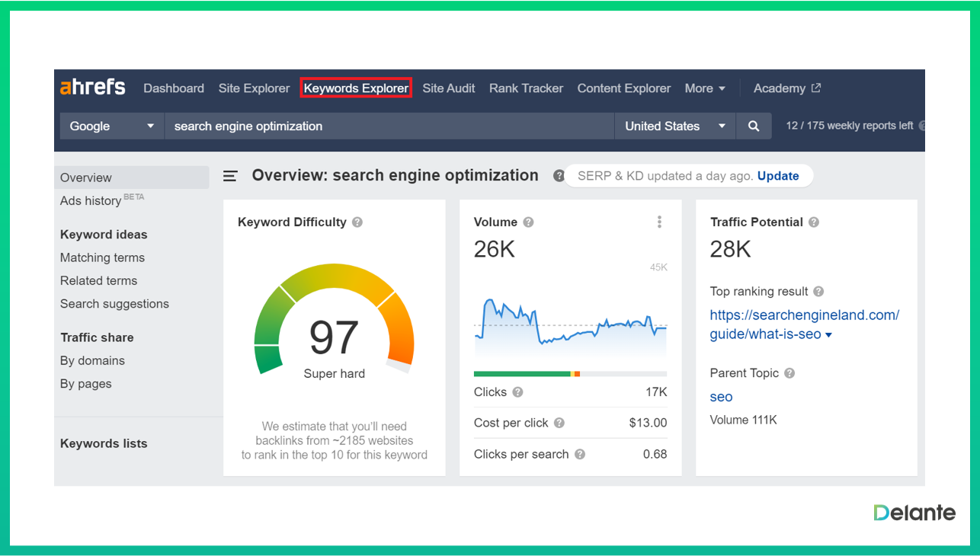This screenshot has width=980, height=556.
Task: Open Related terms
Action: [x=98, y=280]
